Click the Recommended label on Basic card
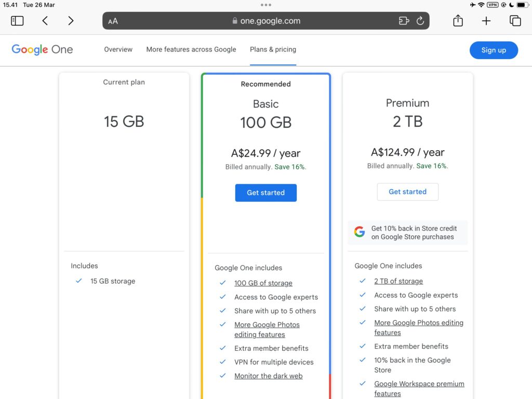The width and height of the screenshot is (532, 399). pos(265,84)
